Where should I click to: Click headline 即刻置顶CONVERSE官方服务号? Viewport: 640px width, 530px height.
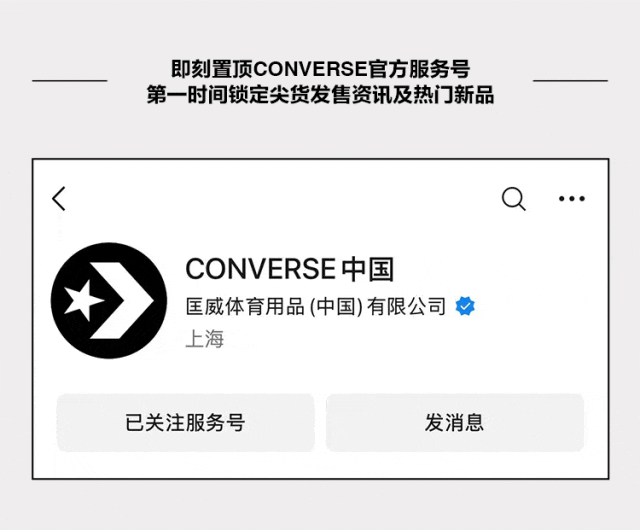click(320, 69)
